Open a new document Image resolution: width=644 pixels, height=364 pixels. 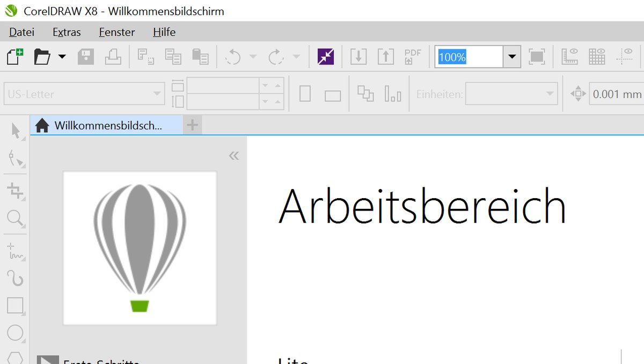click(14, 56)
